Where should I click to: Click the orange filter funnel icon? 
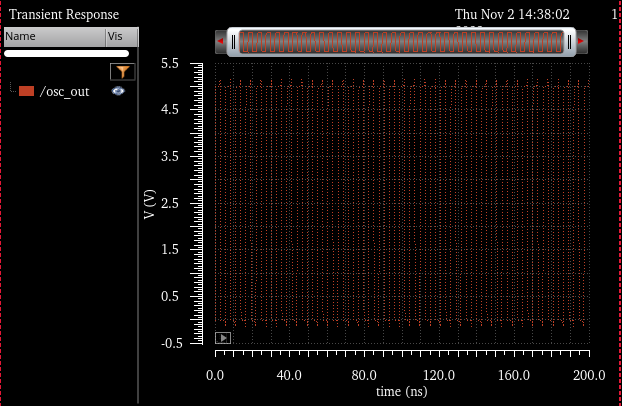tap(122, 72)
